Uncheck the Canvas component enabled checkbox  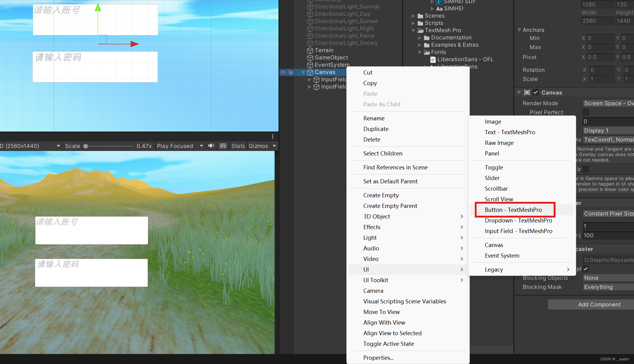536,93
